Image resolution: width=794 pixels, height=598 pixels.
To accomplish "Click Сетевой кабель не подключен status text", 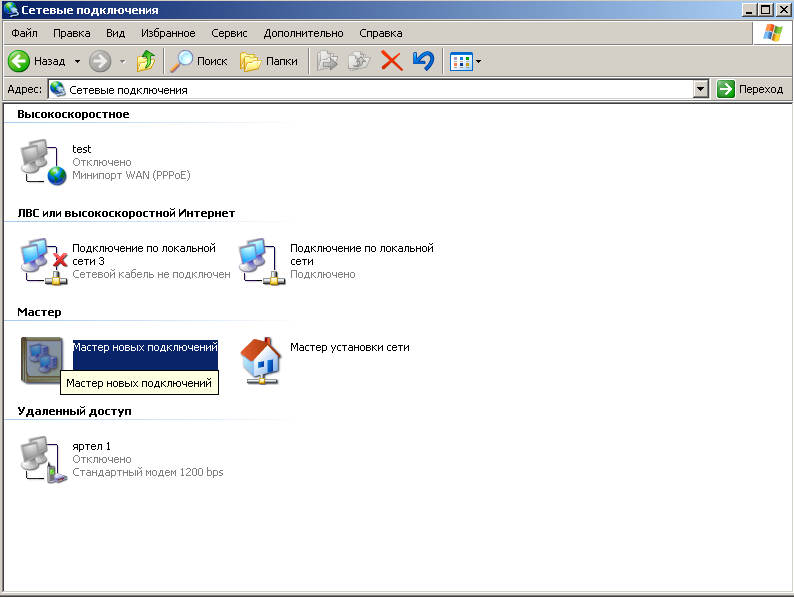I will click(151, 274).
